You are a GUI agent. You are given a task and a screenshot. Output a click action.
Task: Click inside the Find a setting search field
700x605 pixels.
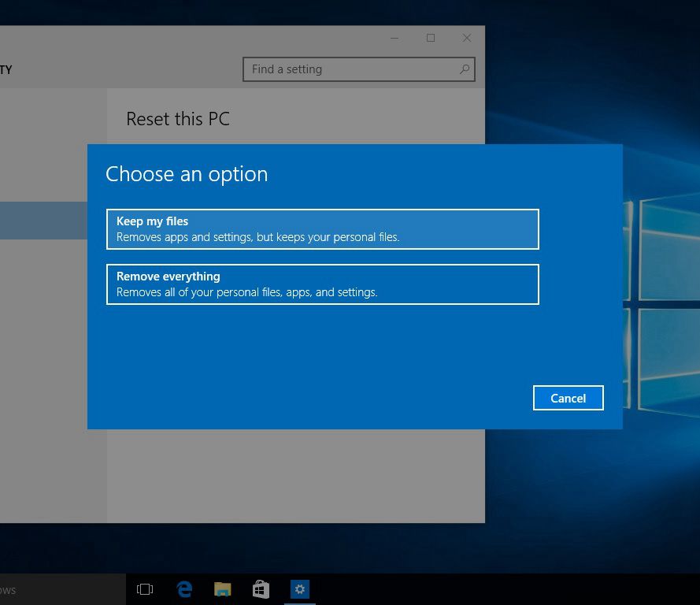tap(346, 69)
